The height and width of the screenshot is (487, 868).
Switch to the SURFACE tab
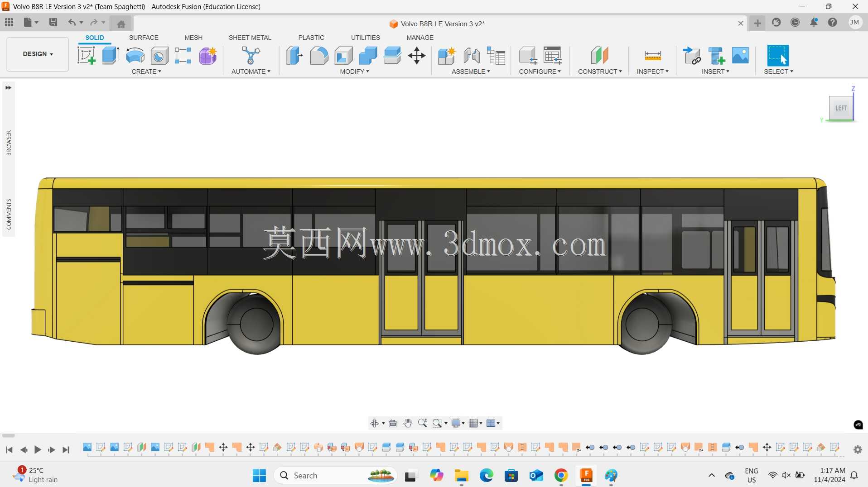click(x=144, y=38)
